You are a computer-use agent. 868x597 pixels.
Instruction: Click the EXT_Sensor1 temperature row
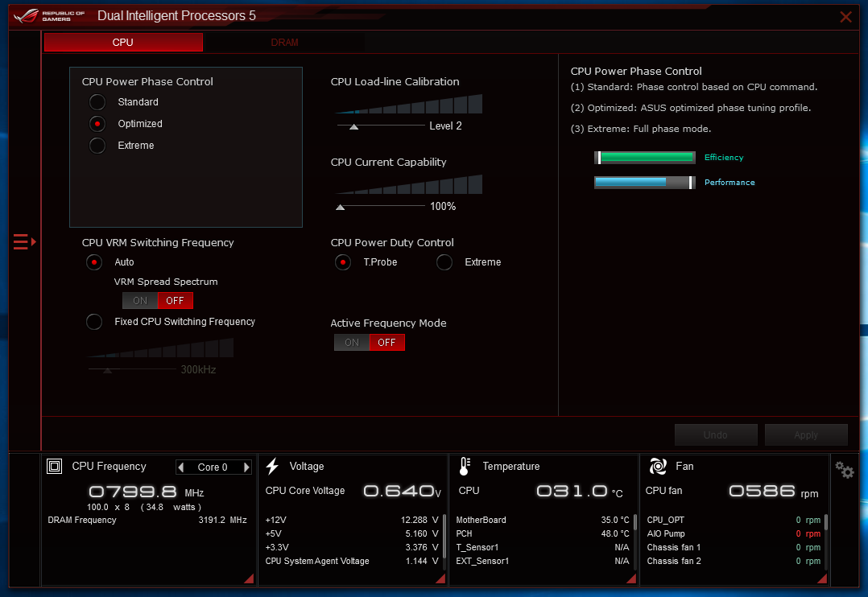click(x=543, y=561)
